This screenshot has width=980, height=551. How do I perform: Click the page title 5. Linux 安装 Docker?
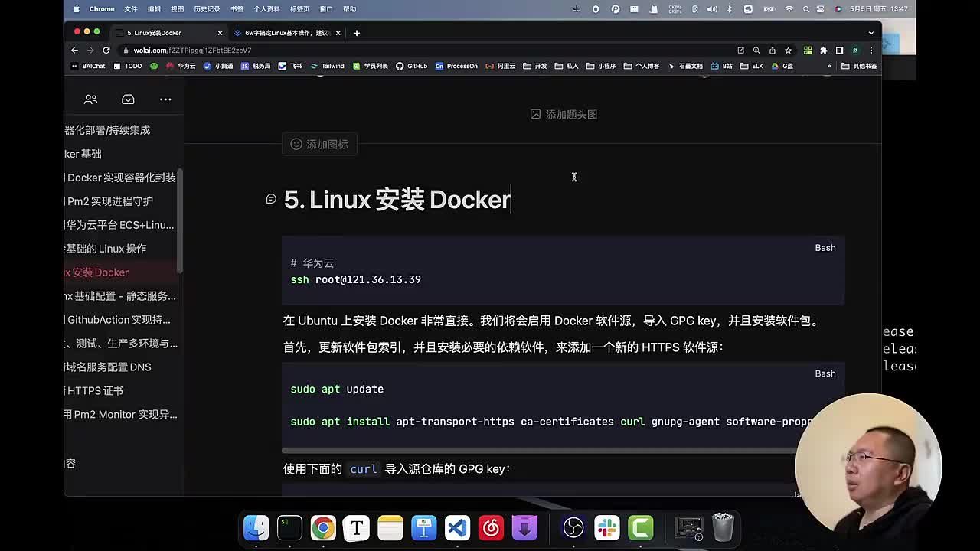tap(397, 200)
